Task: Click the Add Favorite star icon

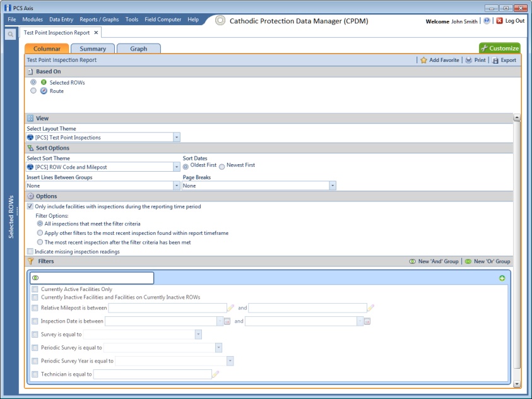Action: (423, 60)
